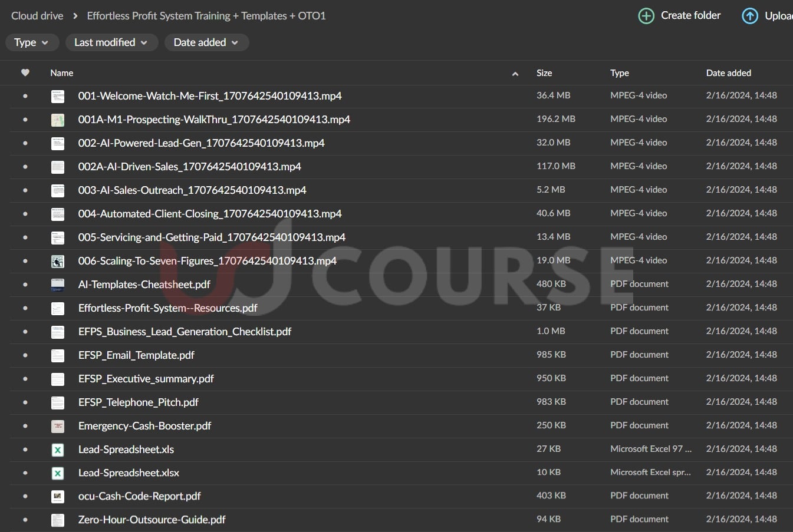Screen dimensions: 793x532
Task: Open the Type filter dropdown
Action: (31, 42)
